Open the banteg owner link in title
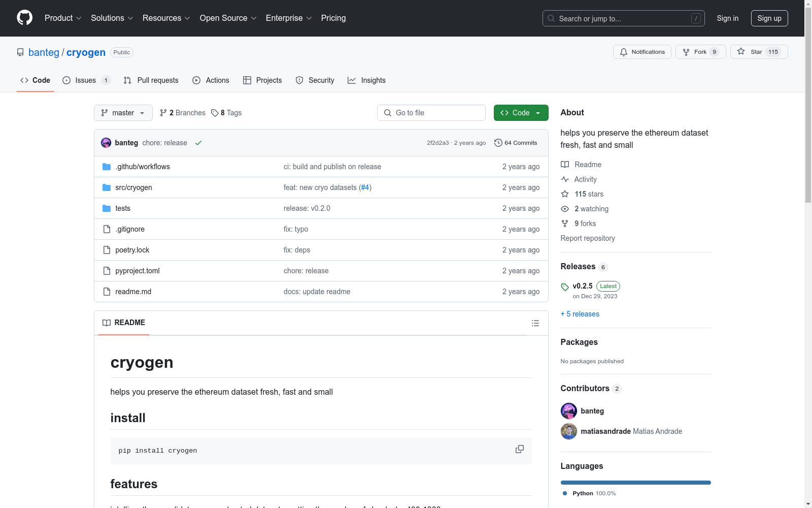Image resolution: width=812 pixels, height=508 pixels. (x=44, y=52)
